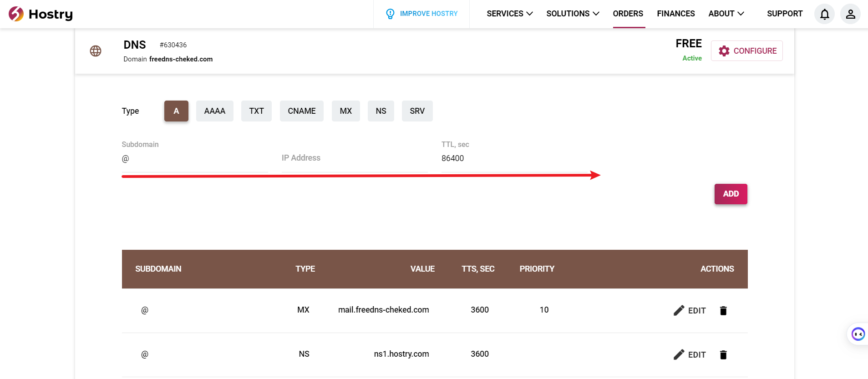The image size is (868, 379).
Task: Delete the MX record with trash icon
Action: point(723,310)
